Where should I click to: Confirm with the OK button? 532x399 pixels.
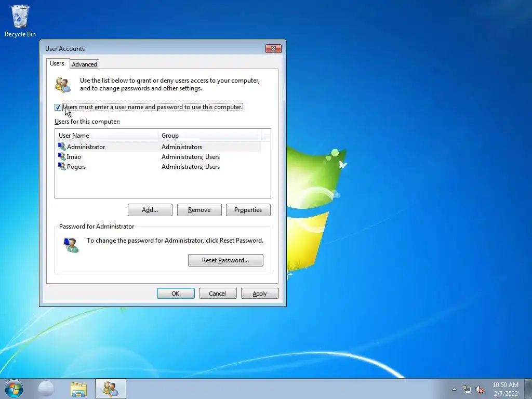click(x=176, y=294)
